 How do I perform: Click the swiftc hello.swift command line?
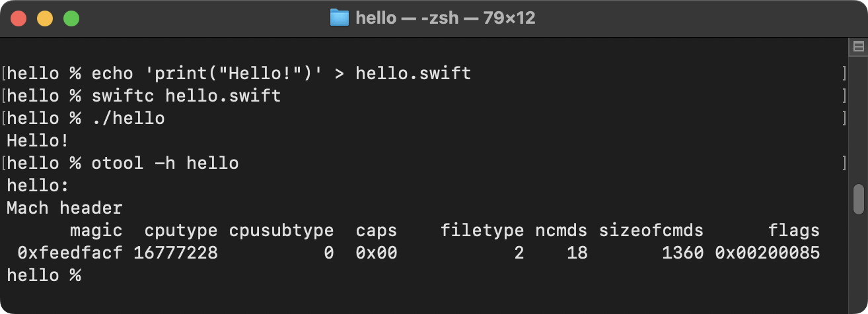pyautogui.click(x=186, y=96)
